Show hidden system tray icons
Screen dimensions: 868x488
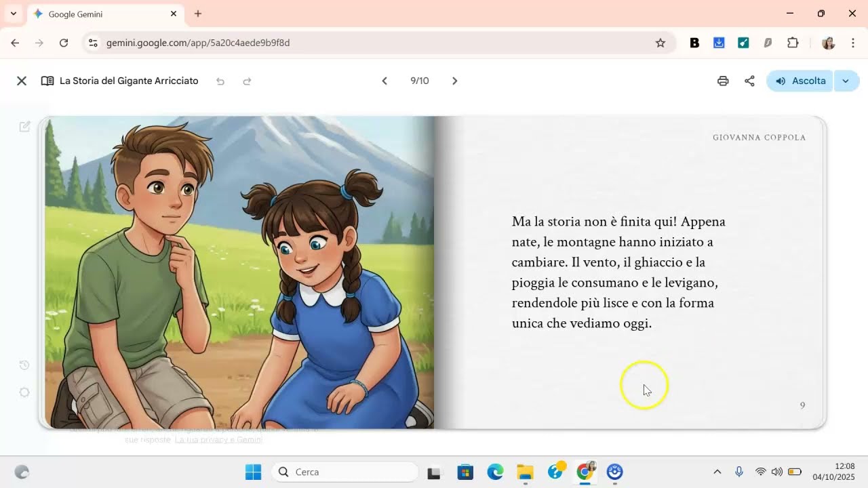tap(717, 472)
